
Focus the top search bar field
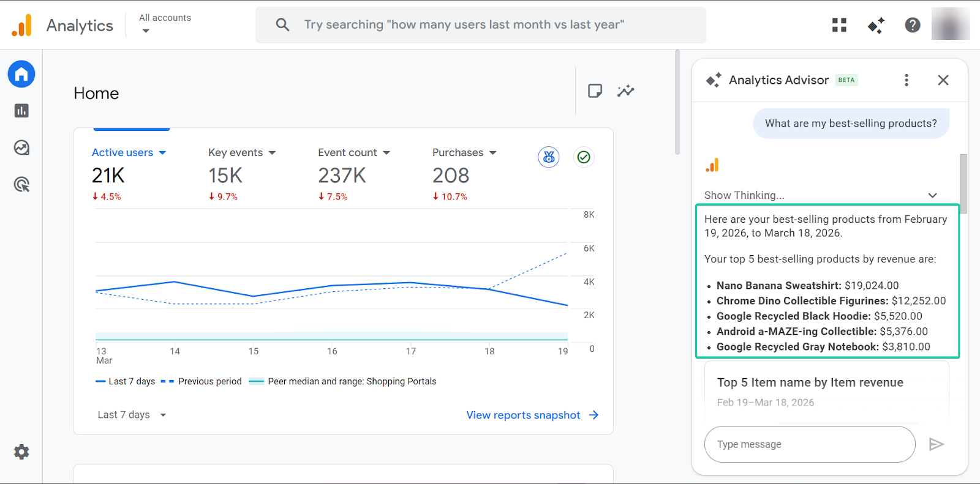481,24
